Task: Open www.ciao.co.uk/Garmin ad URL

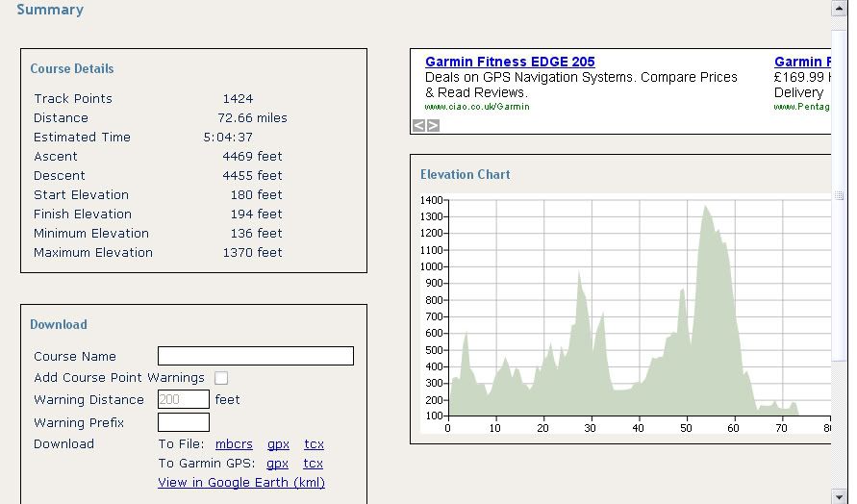Action: coord(477,107)
